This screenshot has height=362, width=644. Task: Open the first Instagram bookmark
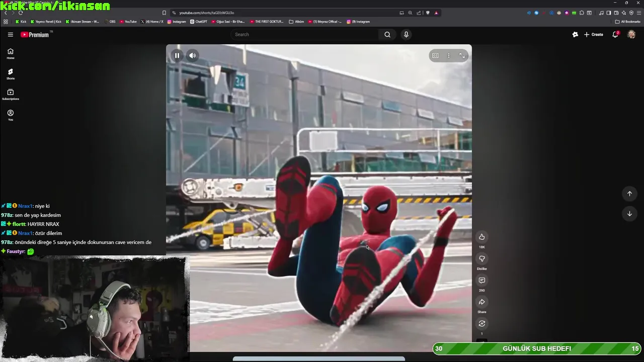point(177,22)
